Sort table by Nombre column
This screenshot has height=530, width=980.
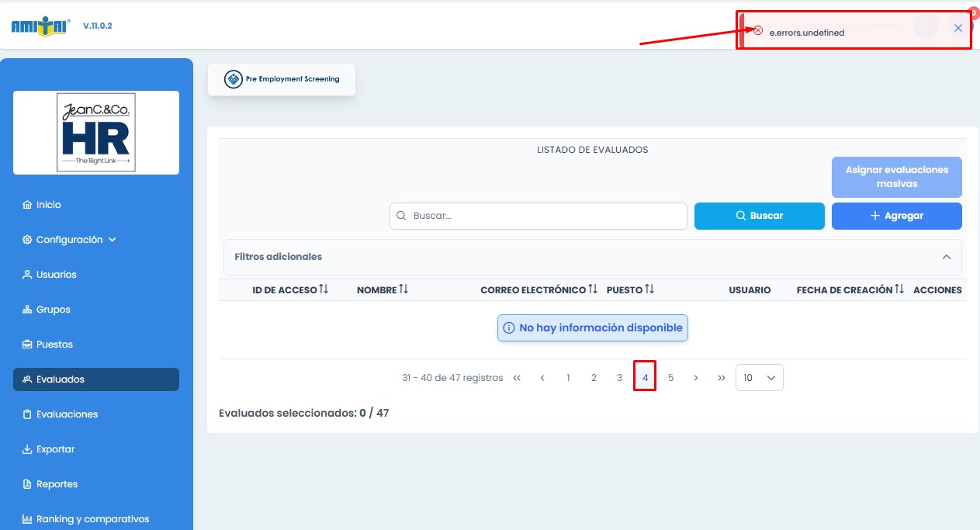tap(403, 289)
